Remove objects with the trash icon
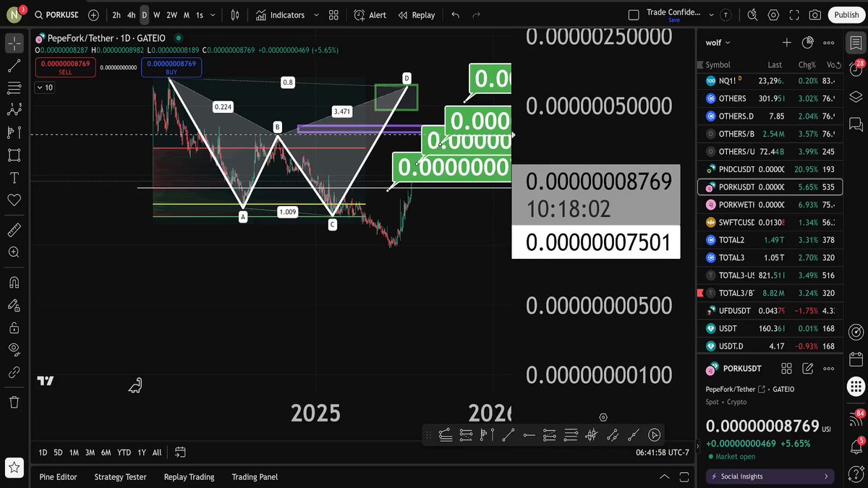 [x=14, y=402]
